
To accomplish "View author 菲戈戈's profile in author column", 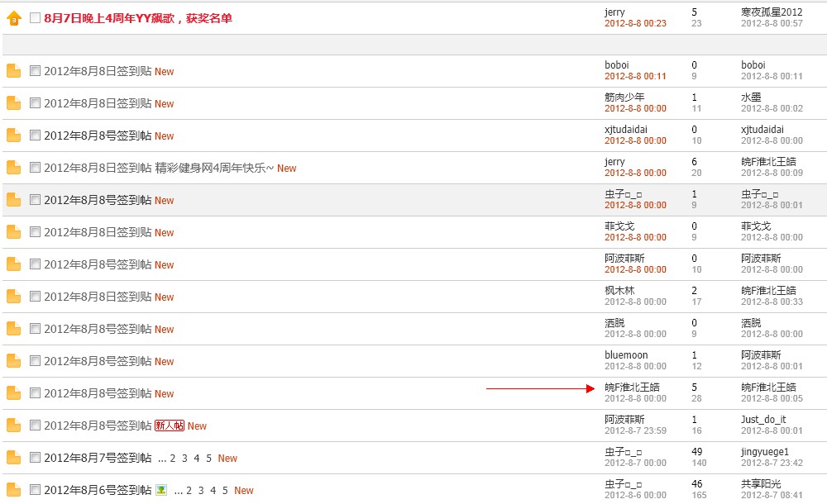I will click(619, 226).
